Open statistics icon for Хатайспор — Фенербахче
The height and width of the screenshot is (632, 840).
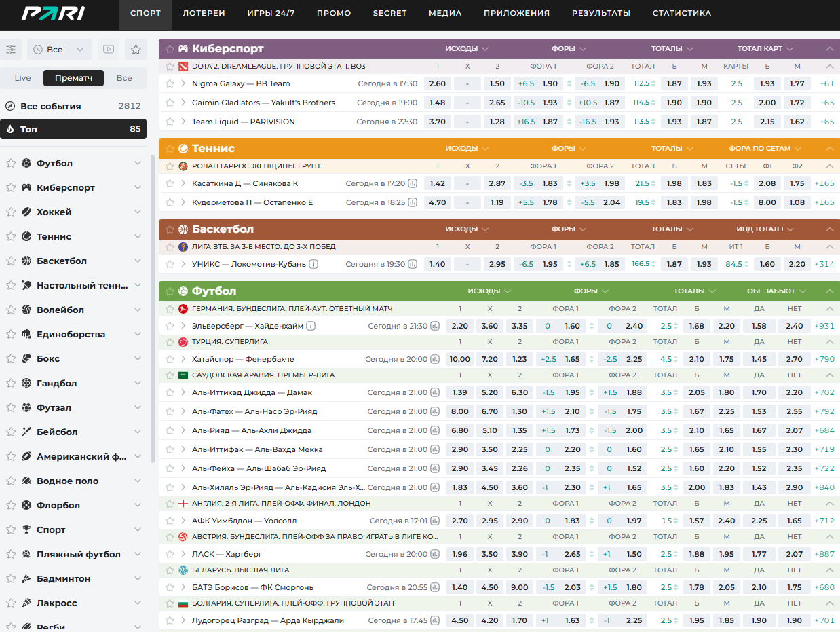click(x=435, y=359)
